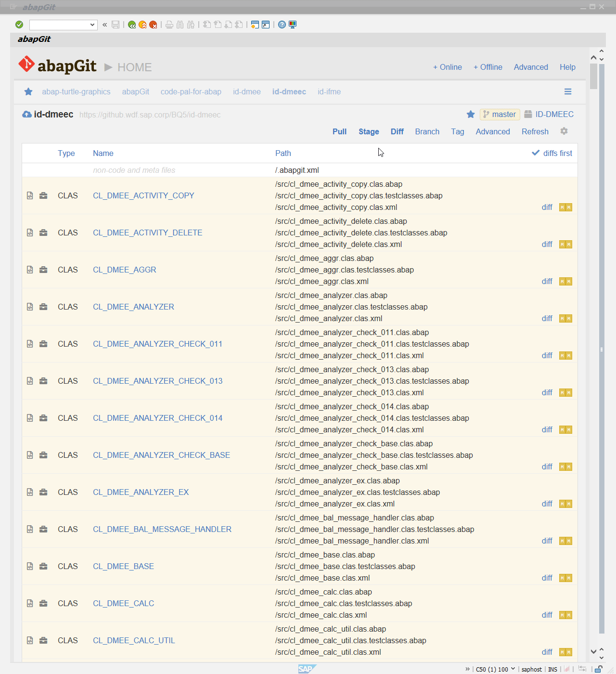Select the Print icon in the toolbar
616x674 pixels.
pyautogui.click(x=169, y=25)
